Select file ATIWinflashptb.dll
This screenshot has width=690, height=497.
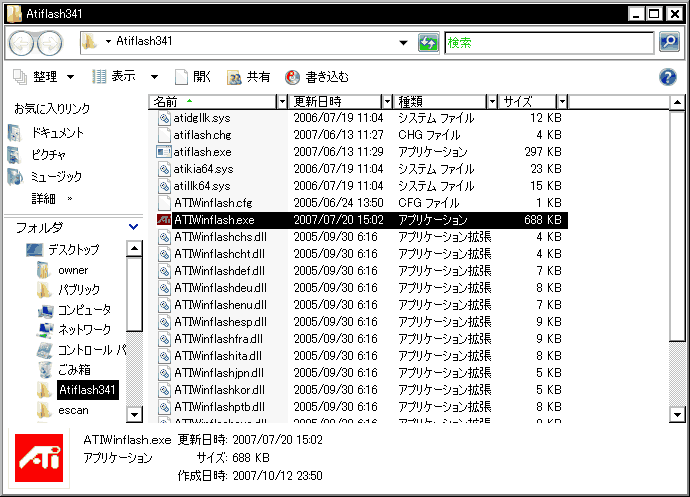(219, 407)
